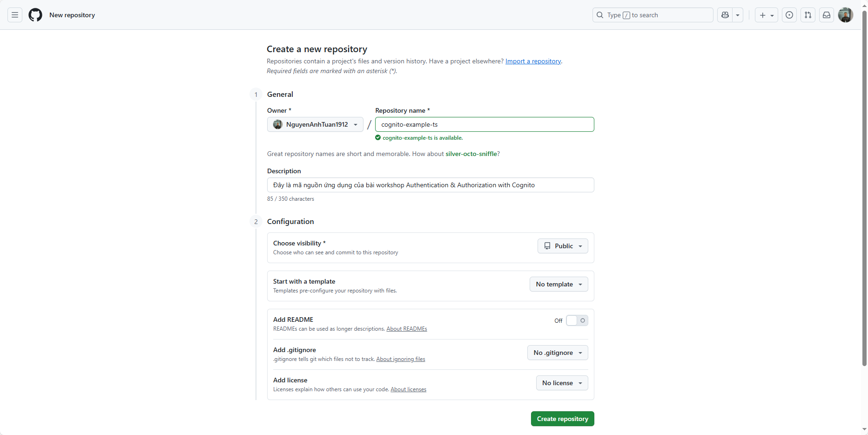Open the plus create-new menu
Image resolution: width=868 pixels, height=435 pixels.
click(x=766, y=15)
